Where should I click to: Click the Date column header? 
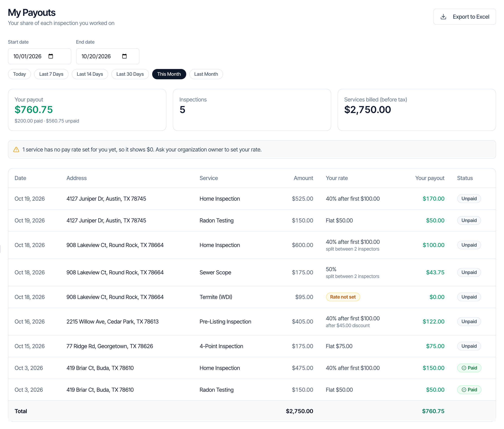pyautogui.click(x=20, y=178)
